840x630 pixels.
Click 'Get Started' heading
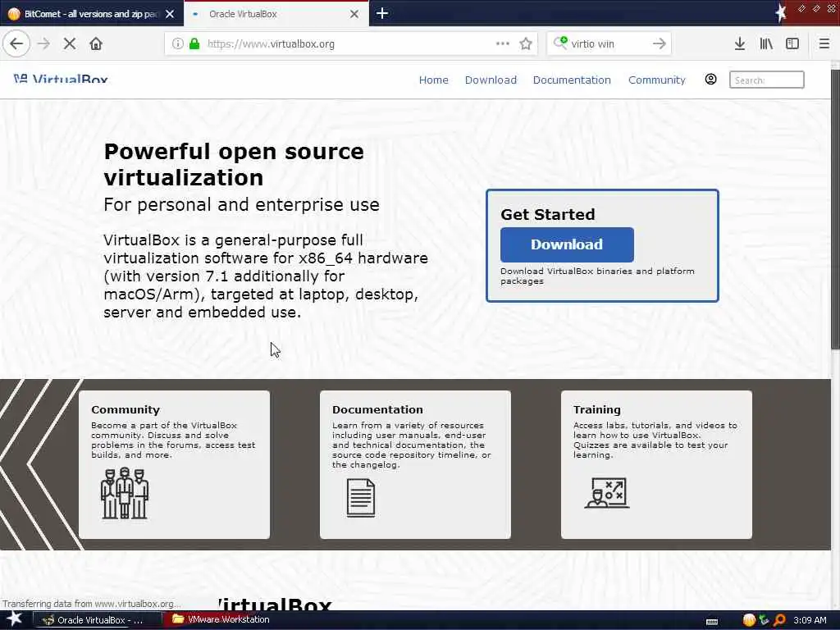[547, 214]
